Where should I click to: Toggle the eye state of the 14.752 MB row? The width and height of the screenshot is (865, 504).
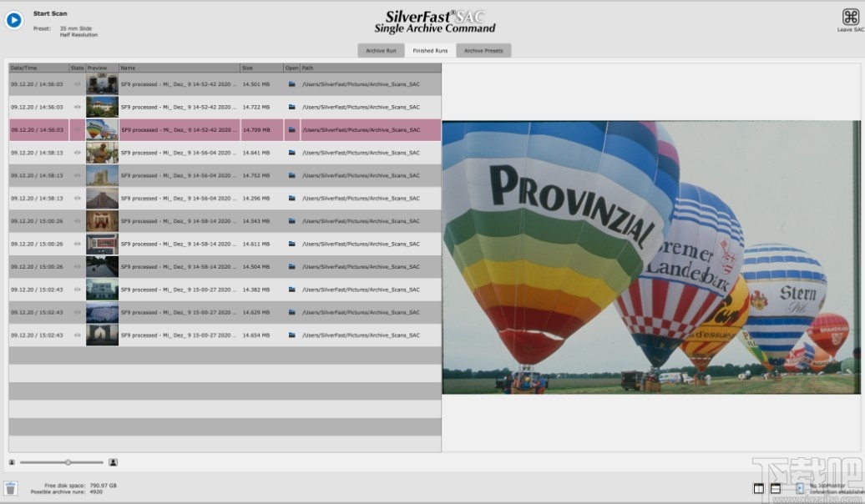(77, 175)
